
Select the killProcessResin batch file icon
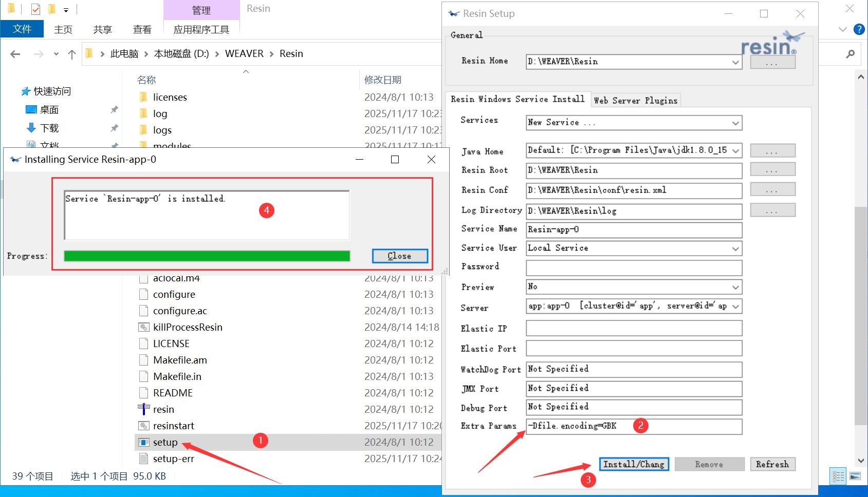pos(144,327)
